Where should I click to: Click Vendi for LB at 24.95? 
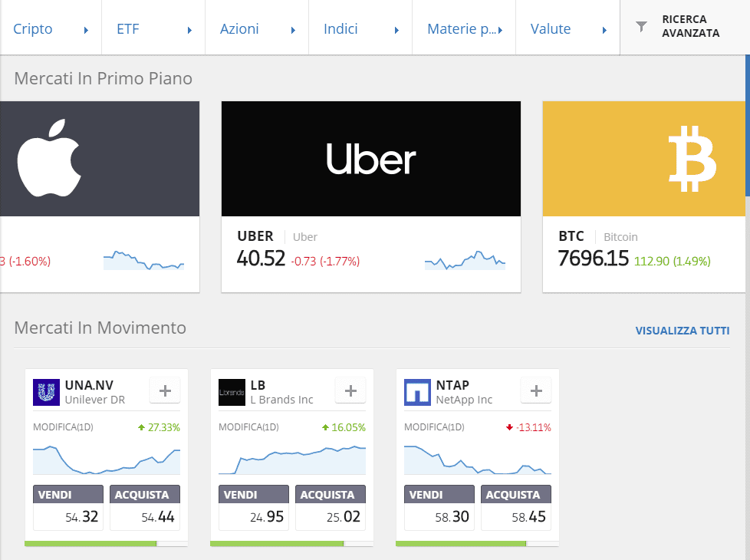coord(254,508)
